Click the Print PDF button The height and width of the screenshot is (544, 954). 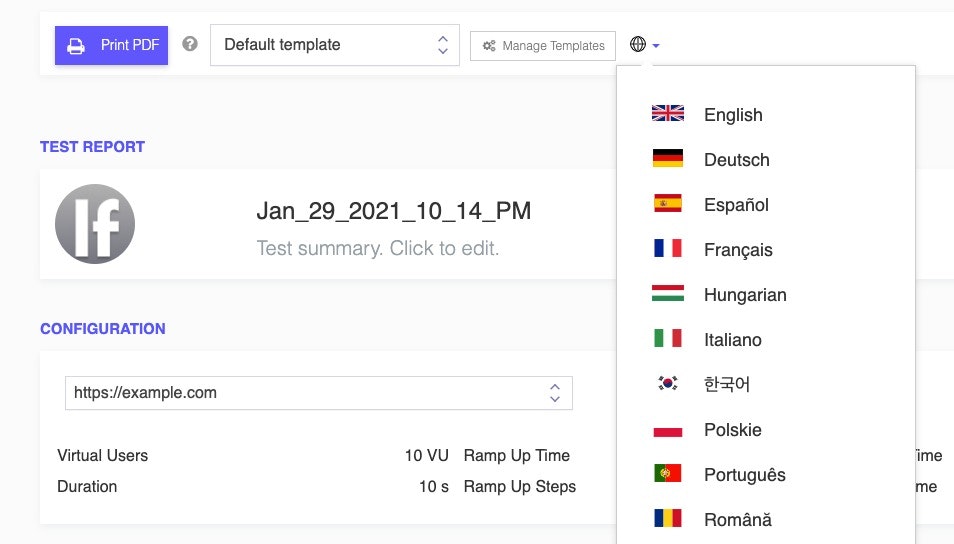pyautogui.click(x=111, y=45)
